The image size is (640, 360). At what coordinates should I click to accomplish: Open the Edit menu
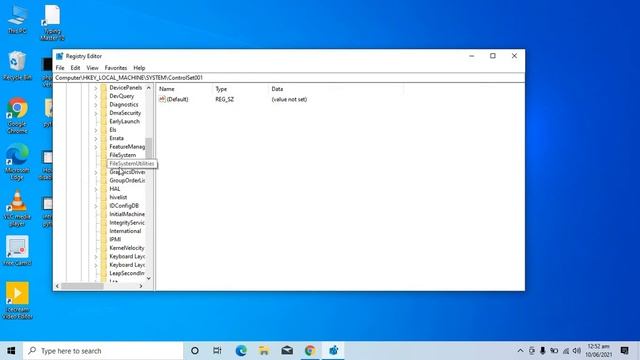[x=75, y=68]
